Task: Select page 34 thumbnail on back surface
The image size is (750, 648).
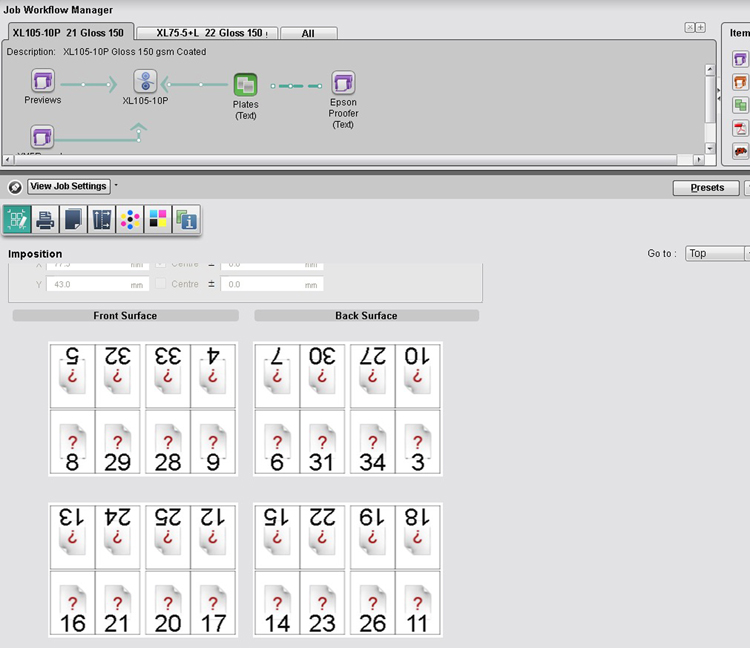Action: tap(373, 442)
